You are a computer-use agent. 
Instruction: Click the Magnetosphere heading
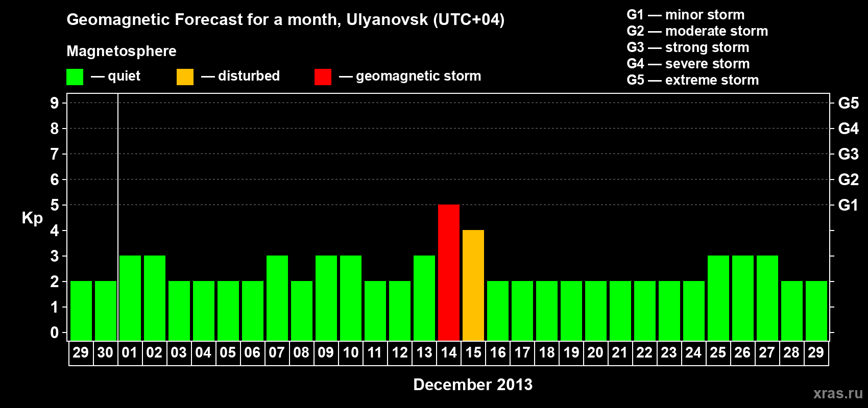tap(122, 51)
